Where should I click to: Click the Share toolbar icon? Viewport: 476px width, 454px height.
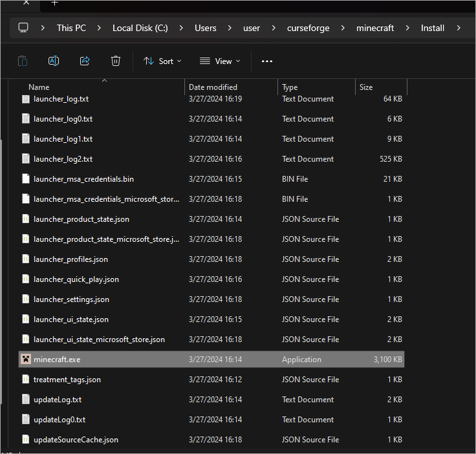(x=85, y=61)
